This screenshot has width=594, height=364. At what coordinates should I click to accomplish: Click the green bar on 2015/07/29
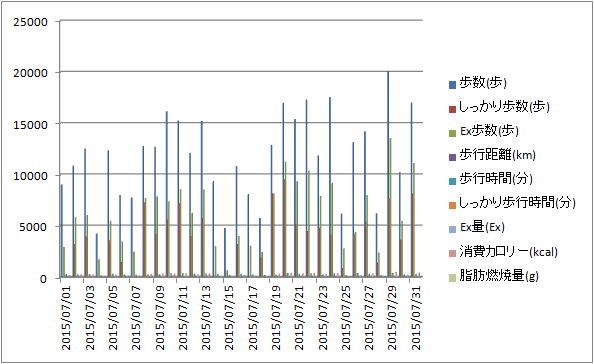[x=391, y=208]
